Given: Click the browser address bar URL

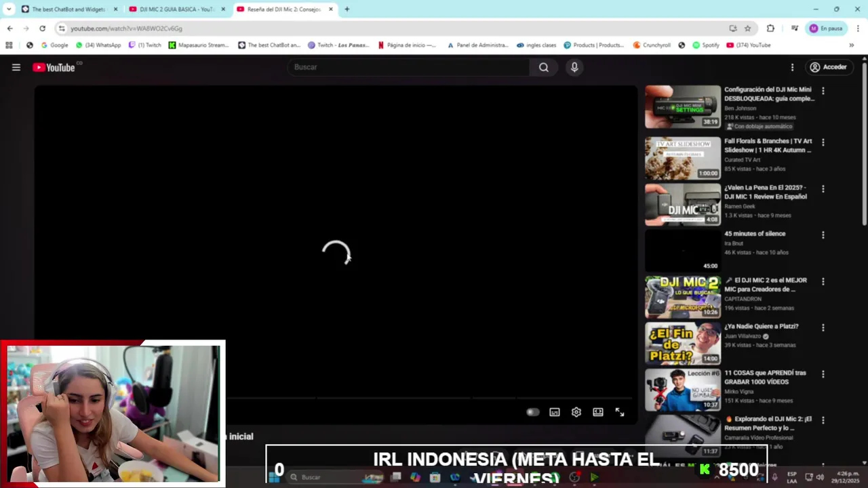Looking at the screenshot, I should click(x=126, y=28).
